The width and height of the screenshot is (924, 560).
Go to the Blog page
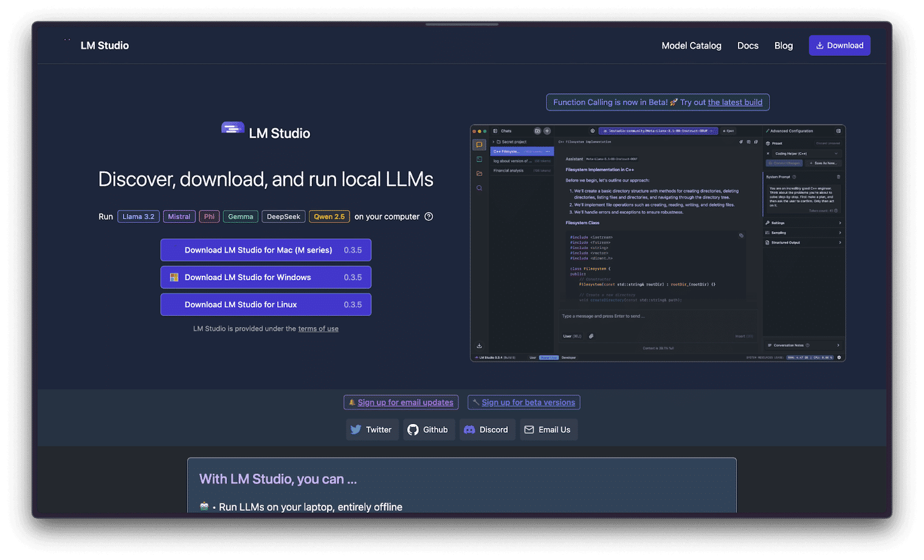[784, 46]
